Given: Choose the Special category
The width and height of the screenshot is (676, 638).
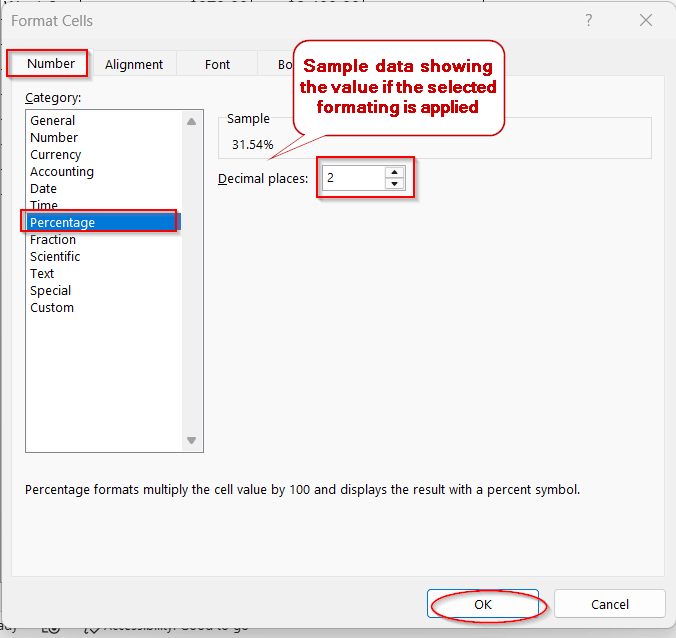Looking at the screenshot, I should pos(51,290).
